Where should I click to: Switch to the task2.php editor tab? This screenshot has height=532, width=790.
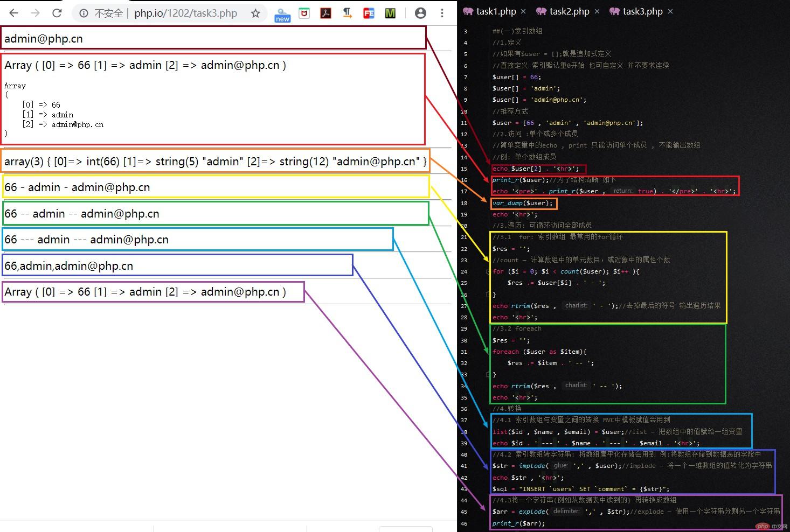pyautogui.click(x=570, y=11)
